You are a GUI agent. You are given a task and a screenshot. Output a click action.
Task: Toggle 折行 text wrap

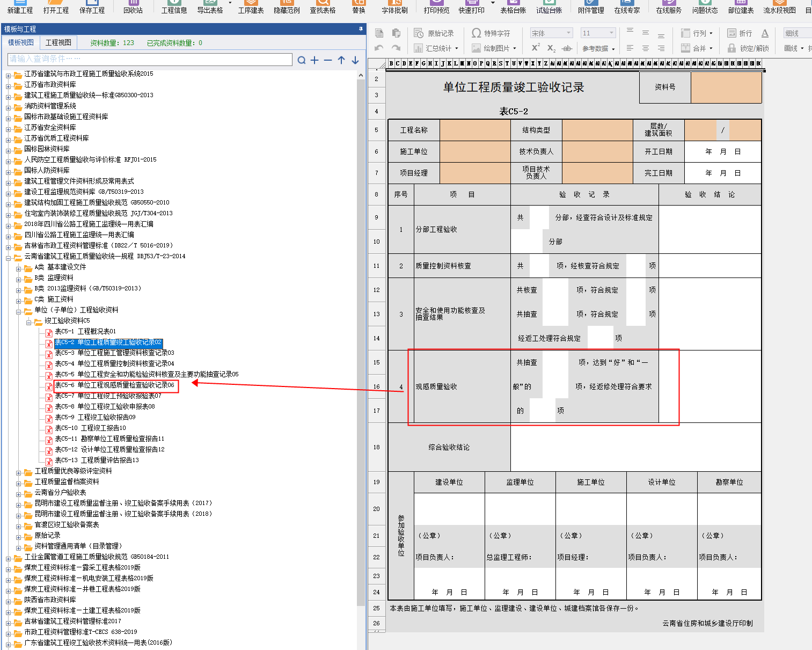point(740,33)
